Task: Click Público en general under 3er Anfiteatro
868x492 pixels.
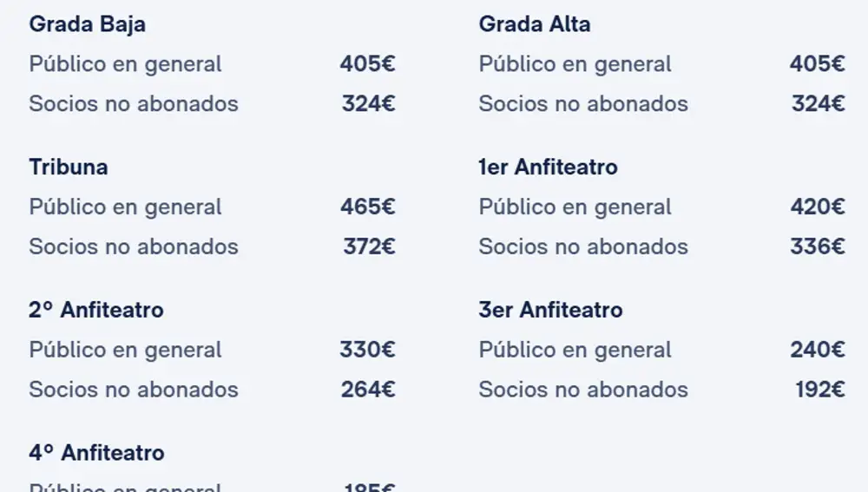Action: (575, 351)
